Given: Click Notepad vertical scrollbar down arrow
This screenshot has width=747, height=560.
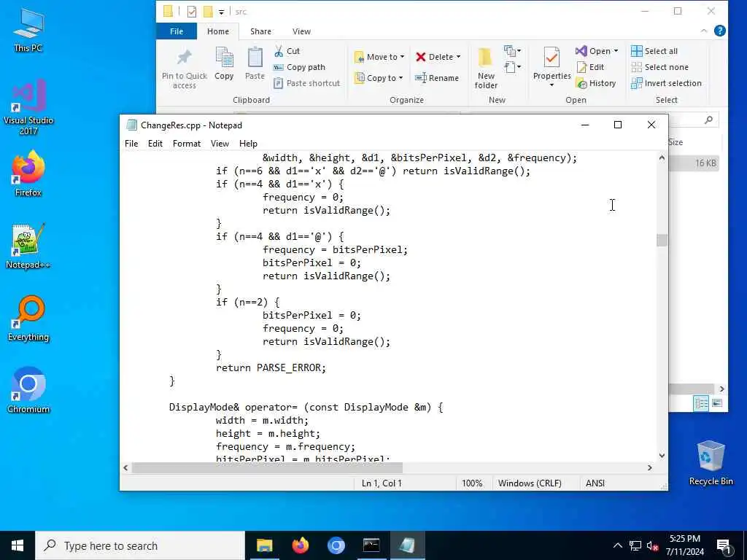Looking at the screenshot, I should click(662, 456).
